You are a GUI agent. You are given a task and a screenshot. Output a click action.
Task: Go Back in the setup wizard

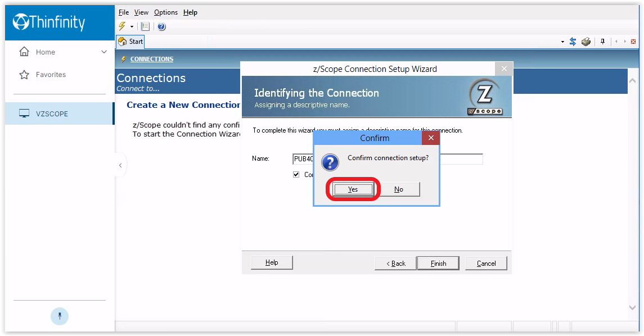tap(395, 264)
